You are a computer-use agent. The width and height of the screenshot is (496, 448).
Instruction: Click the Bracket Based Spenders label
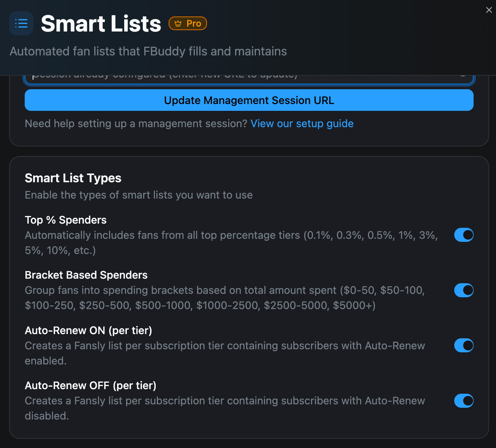pos(86,275)
